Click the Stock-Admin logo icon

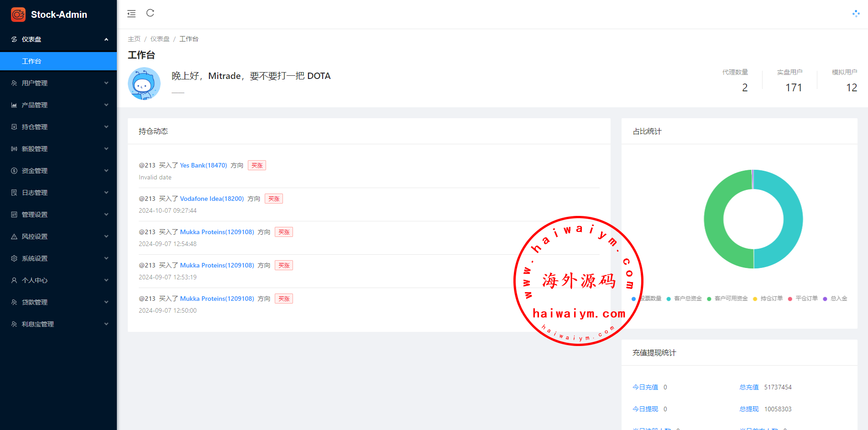[x=18, y=15]
